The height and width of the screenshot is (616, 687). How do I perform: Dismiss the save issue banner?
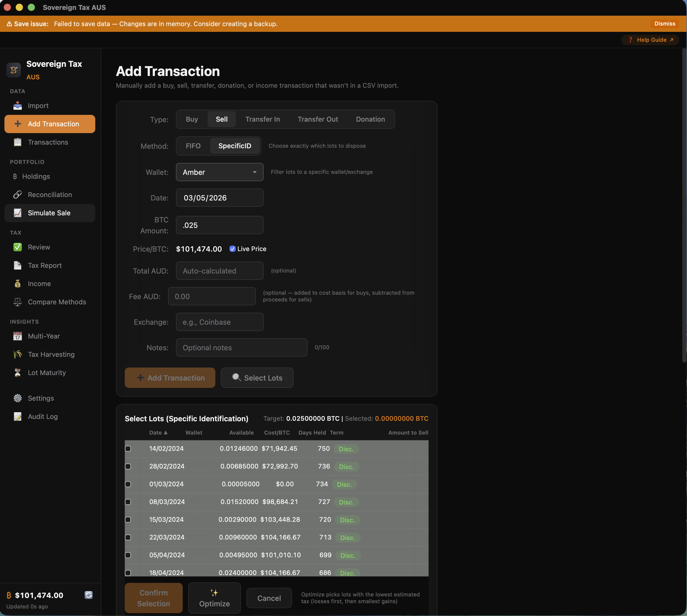click(x=664, y=24)
